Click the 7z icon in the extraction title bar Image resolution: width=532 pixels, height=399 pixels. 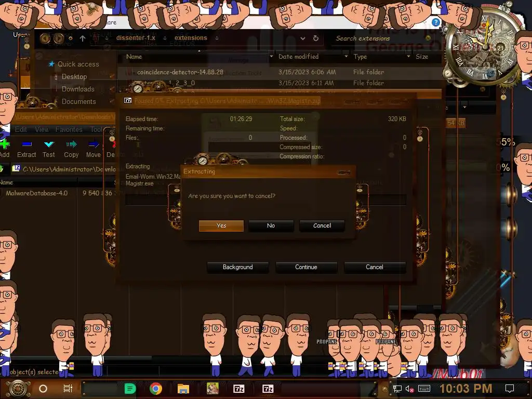tap(128, 100)
